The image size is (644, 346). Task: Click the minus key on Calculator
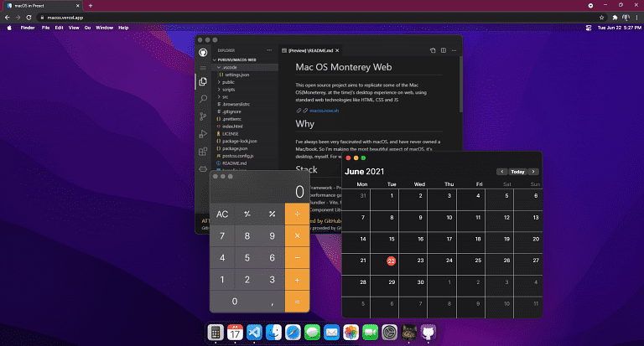(x=297, y=258)
